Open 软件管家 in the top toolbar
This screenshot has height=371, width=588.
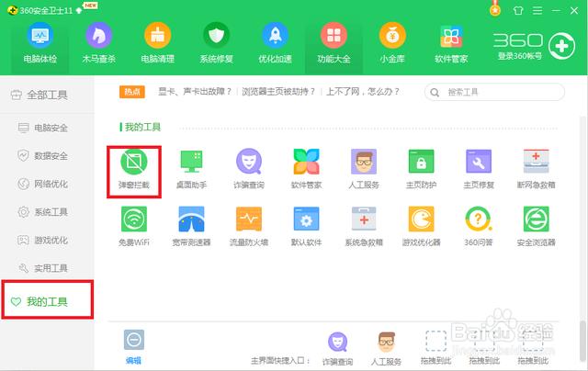click(x=451, y=43)
